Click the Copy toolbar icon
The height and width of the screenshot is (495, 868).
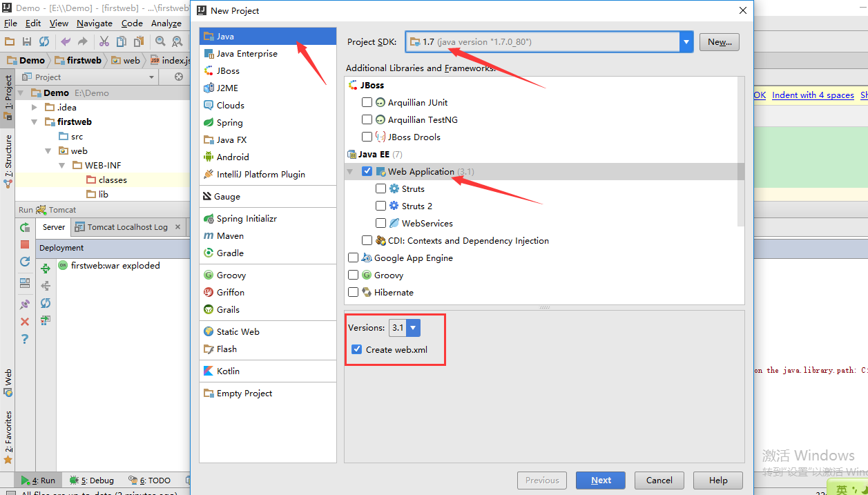click(x=122, y=41)
